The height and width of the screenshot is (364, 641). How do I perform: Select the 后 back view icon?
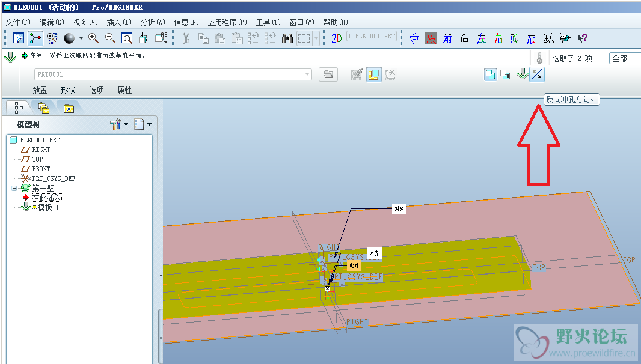coord(464,38)
